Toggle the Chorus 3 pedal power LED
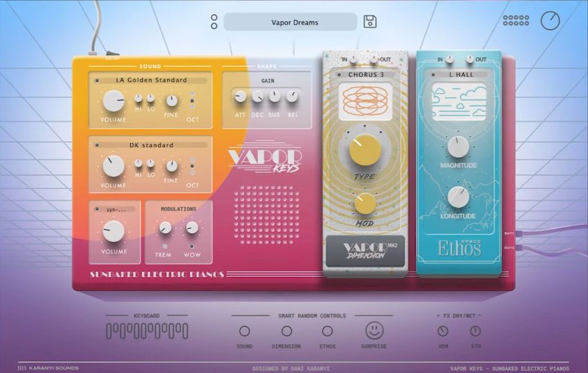 coord(340,75)
